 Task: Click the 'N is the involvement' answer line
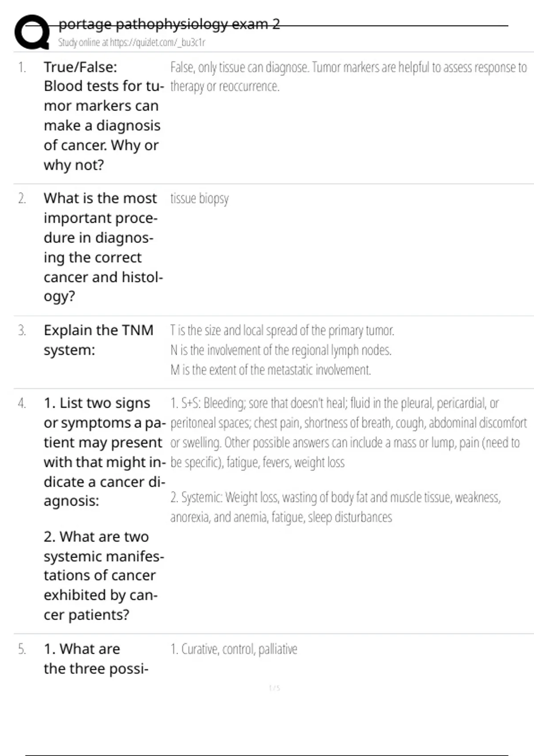pos(281,350)
